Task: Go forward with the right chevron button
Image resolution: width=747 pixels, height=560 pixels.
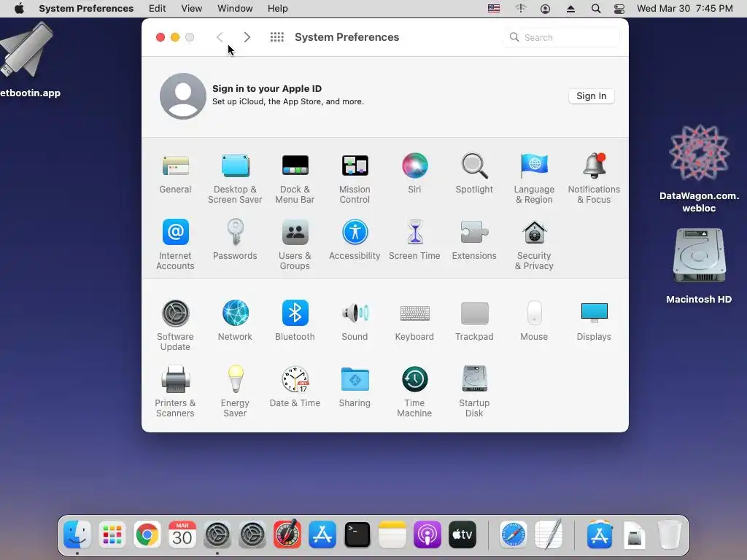Action: (247, 37)
